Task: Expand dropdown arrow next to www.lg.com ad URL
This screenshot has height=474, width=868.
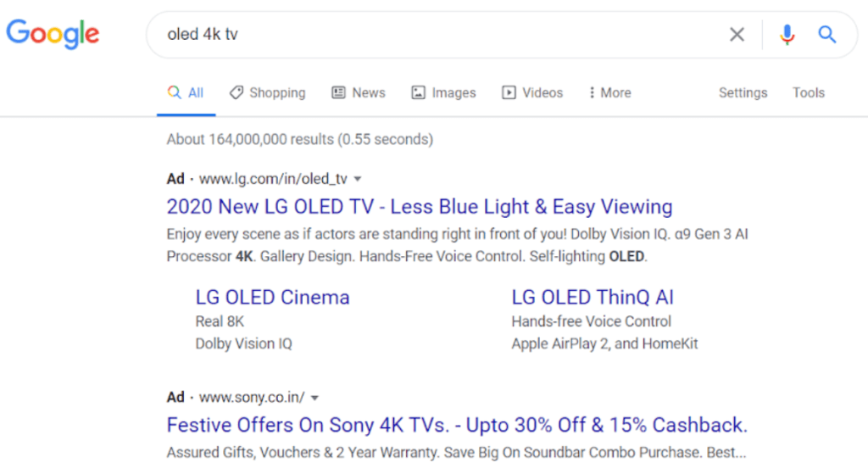Action: coord(358,179)
